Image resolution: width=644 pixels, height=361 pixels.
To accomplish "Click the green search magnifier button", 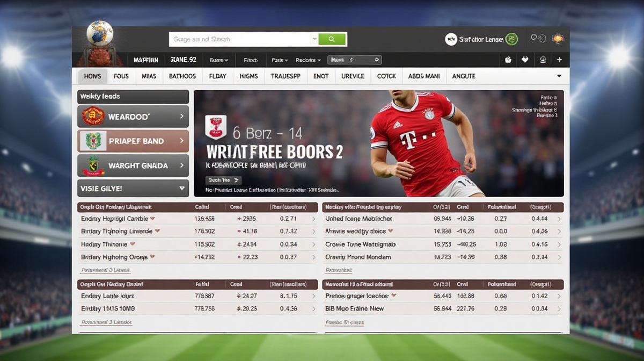I will point(332,39).
